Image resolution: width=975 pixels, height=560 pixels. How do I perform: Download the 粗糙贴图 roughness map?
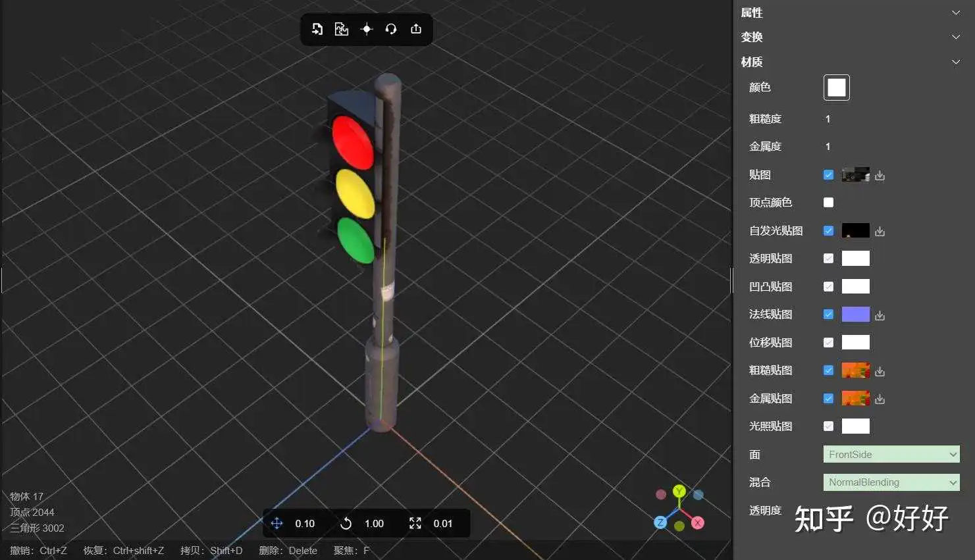pyautogui.click(x=880, y=371)
